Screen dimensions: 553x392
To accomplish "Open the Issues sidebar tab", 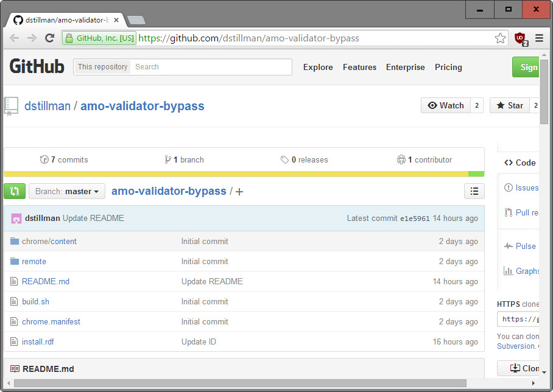I will (x=521, y=187).
